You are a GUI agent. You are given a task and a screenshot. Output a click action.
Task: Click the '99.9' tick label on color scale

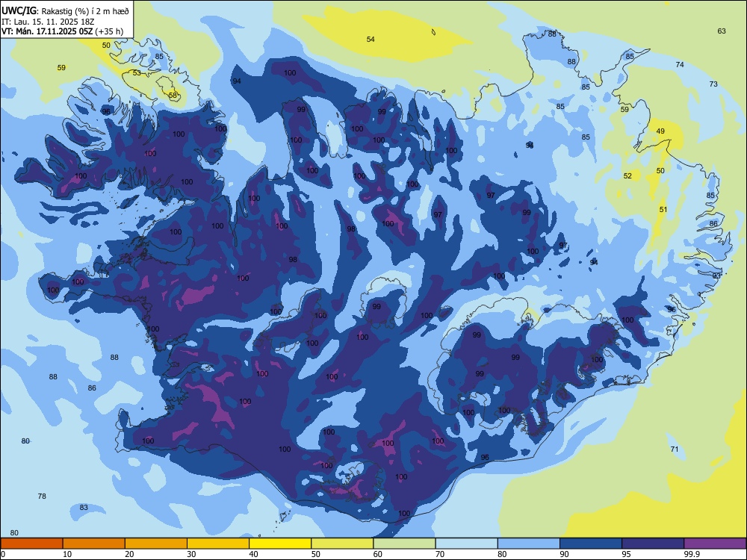(692, 554)
